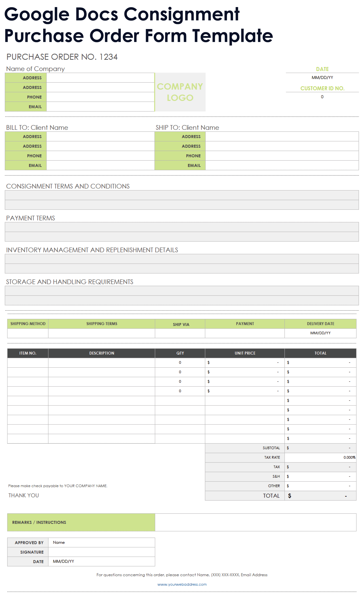Click first Inventory Management details row

[182, 259]
